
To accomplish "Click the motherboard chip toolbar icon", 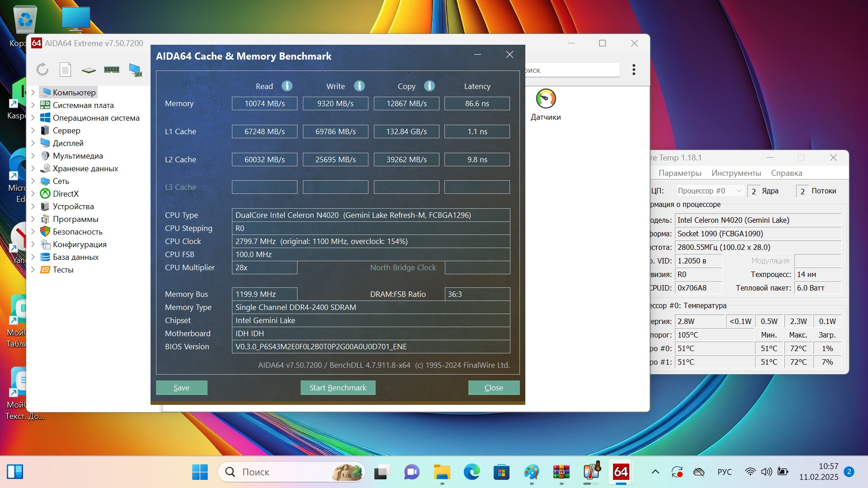I will pos(89,70).
